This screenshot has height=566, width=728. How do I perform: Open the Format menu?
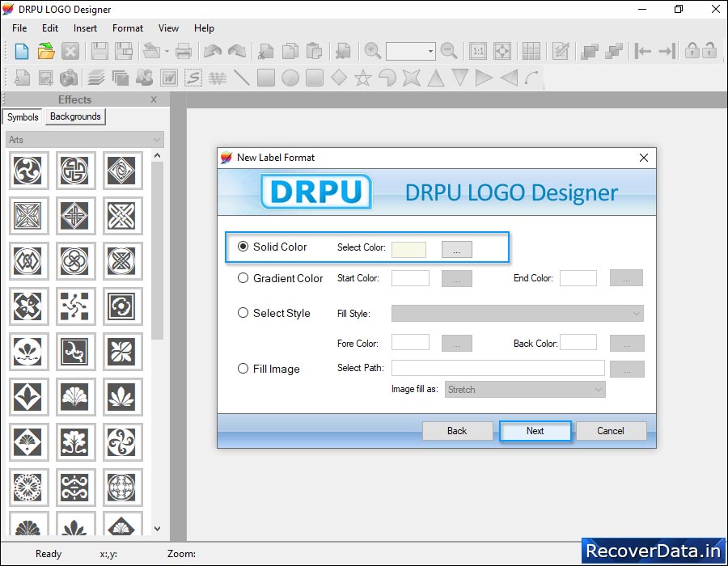point(128,28)
